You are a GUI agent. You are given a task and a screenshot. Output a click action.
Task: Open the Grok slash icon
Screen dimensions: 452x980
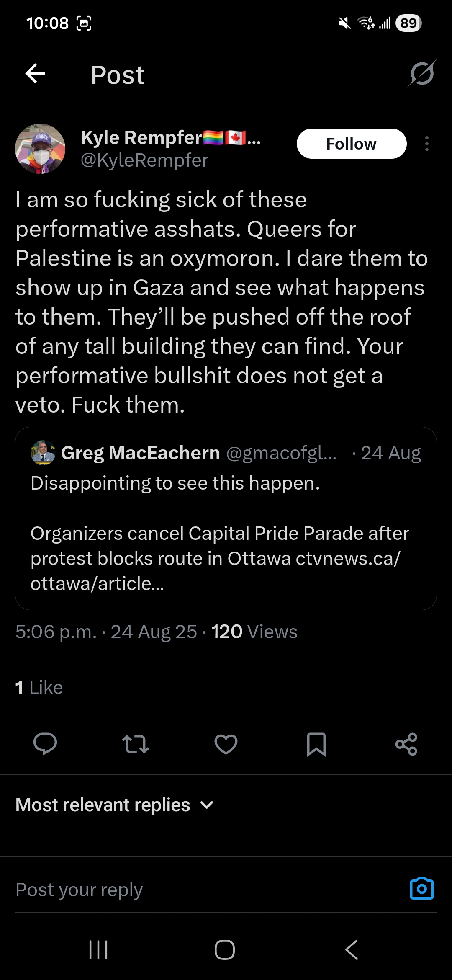click(x=422, y=74)
